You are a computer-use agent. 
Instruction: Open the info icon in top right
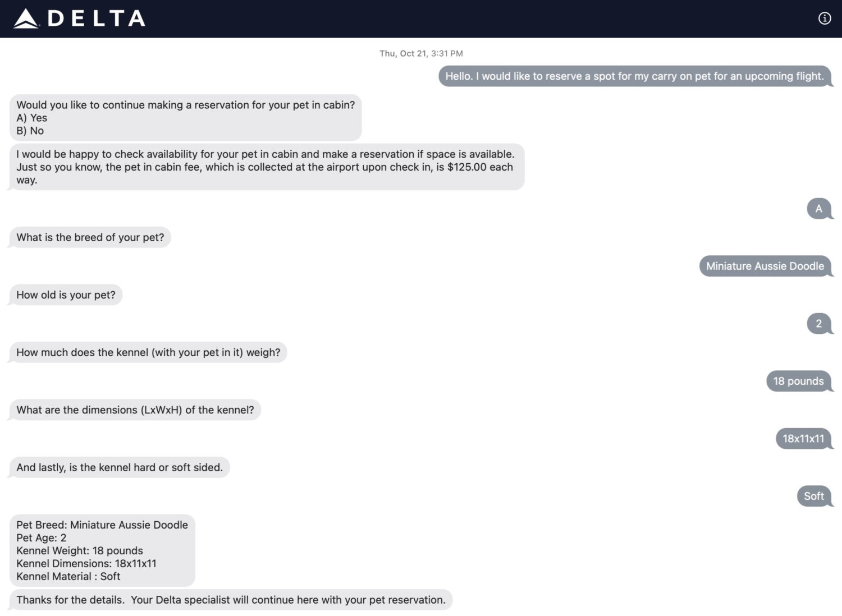(x=825, y=18)
